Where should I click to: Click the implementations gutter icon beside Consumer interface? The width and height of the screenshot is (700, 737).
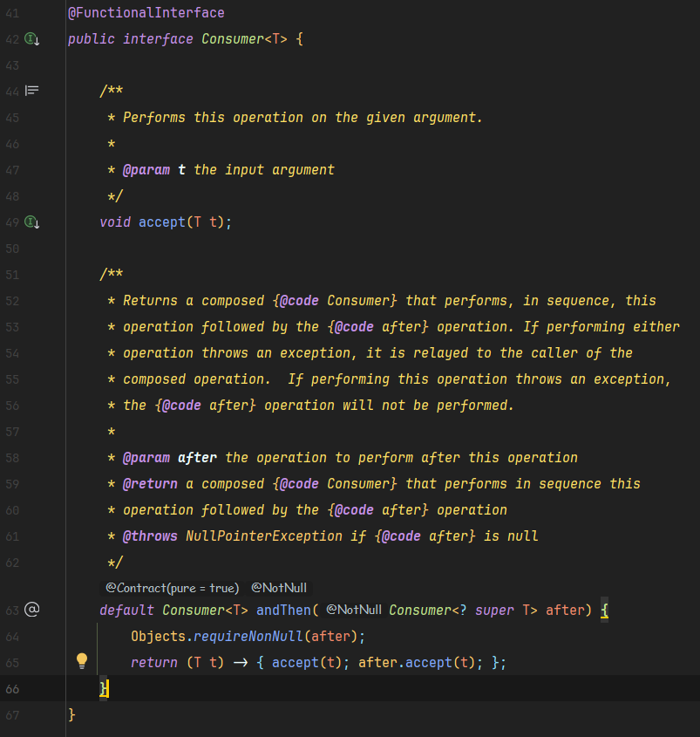32,39
